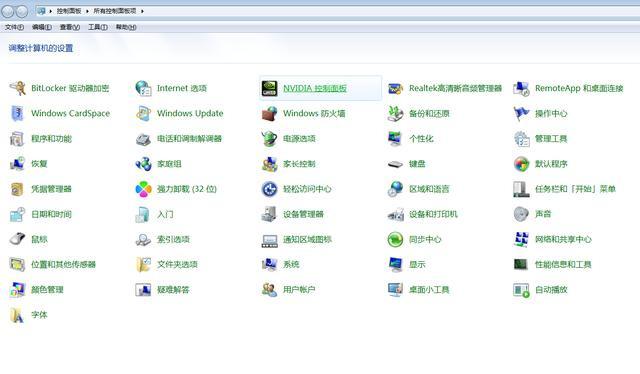Open the 轻松访问中心 icon

click(269, 189)
